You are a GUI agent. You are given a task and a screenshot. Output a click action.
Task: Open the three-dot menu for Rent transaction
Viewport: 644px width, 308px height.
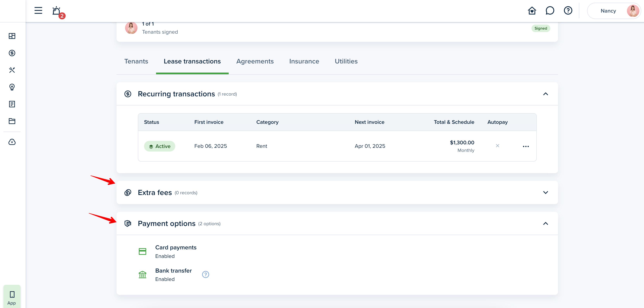(x=526, y=146)
